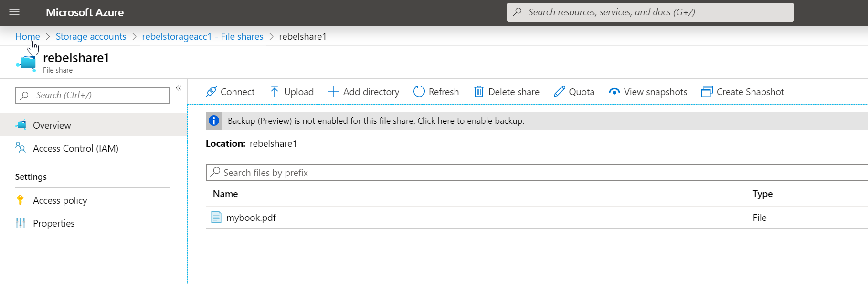The image size is (868, 284).
Task: Click the Connect button label
Action: click(237, 92)
